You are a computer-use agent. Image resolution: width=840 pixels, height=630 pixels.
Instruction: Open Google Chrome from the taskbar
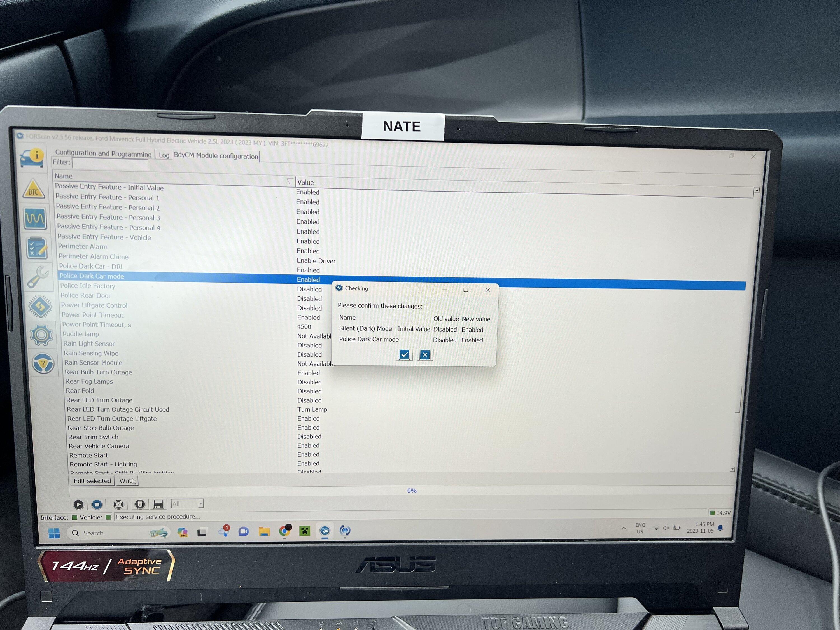tap(284, 531)
